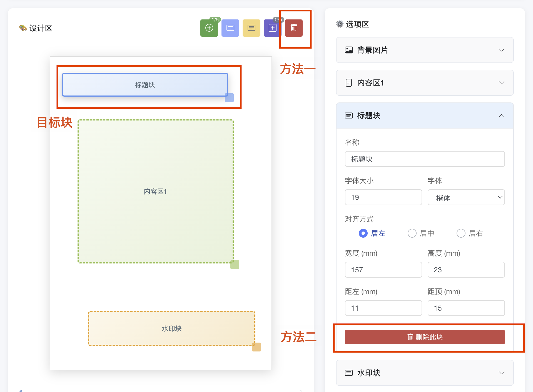Collapse the 标题块 panel chevron
The image size is (533, 392).
pyautogui.click(x=501, y=115)
